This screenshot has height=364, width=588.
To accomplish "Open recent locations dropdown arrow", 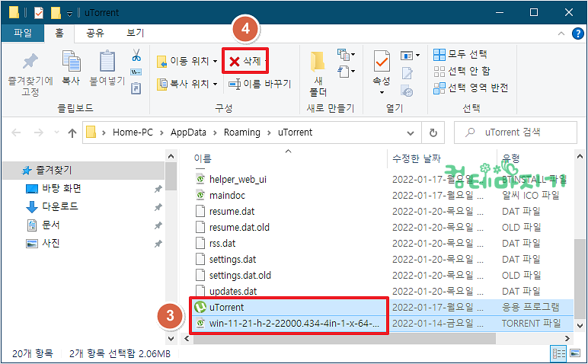I will [56, 133].
